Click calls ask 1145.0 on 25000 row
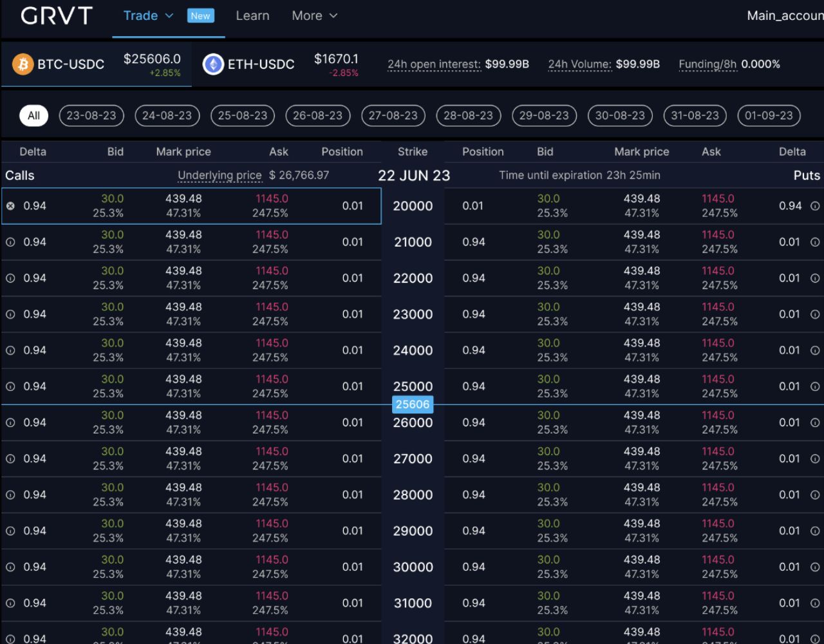824x644 pixels. 272,379
